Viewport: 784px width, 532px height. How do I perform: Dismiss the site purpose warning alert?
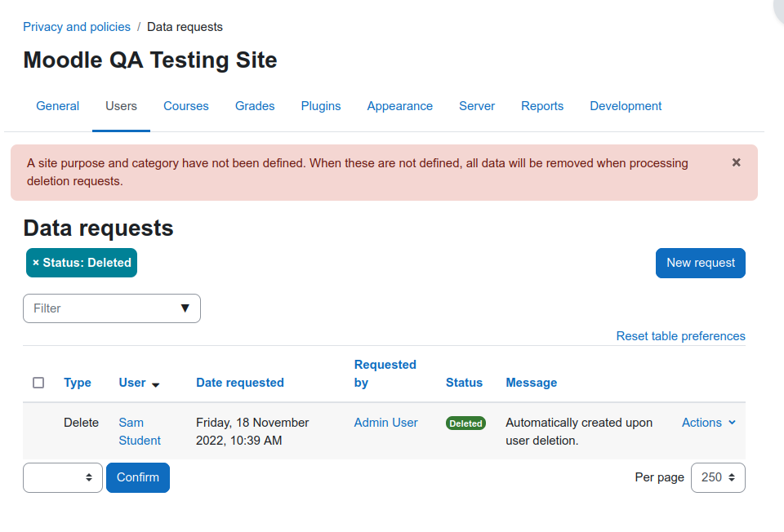point(736,162)
